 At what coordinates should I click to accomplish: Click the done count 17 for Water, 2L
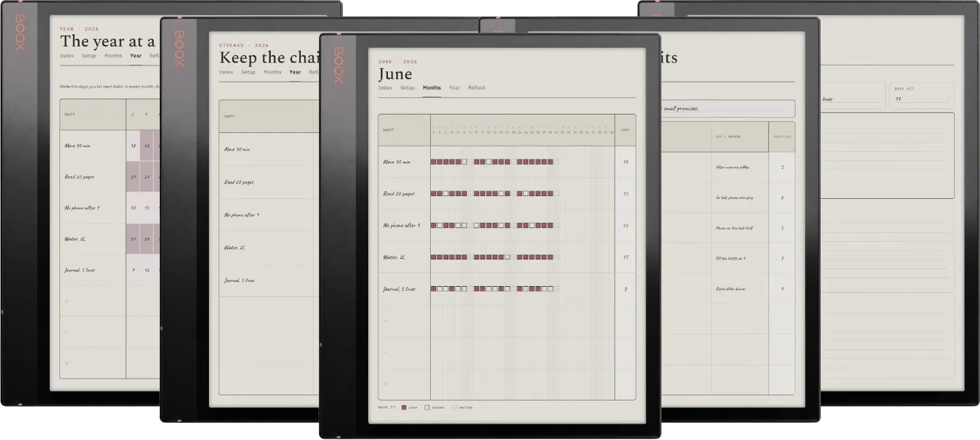pos(625,257)
